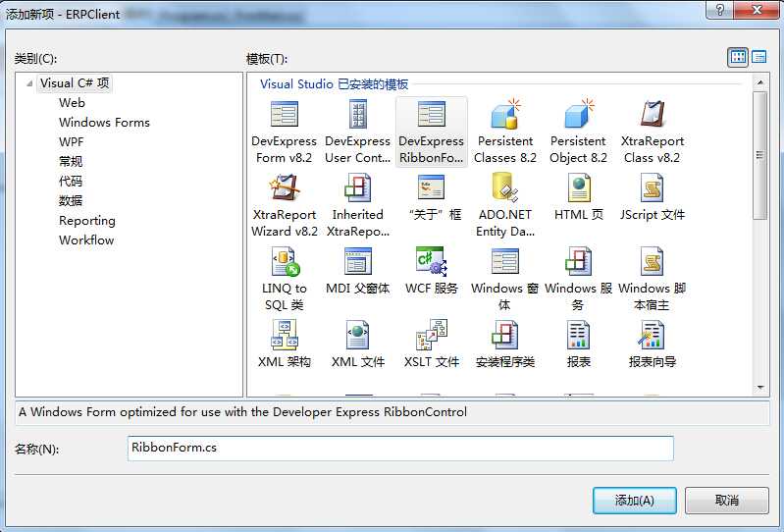Select the XML 架构 template
The height and width of the screenshot is (532, 784).
pyautogui.click(x=284, y=345)
